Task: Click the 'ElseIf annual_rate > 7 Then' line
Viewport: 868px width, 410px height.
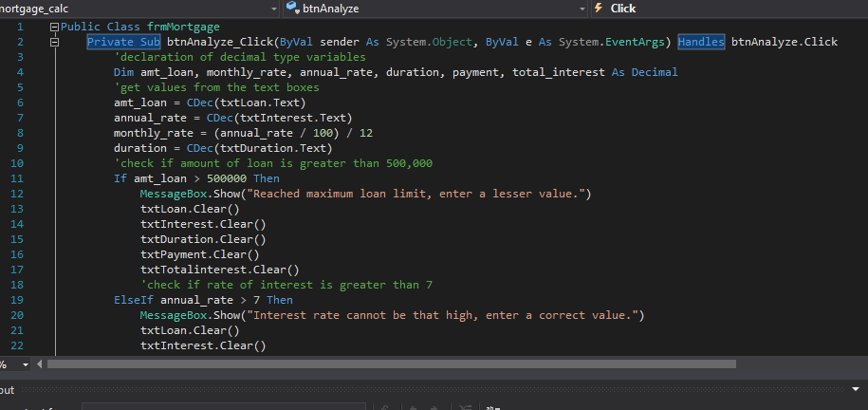Action: 203,300
